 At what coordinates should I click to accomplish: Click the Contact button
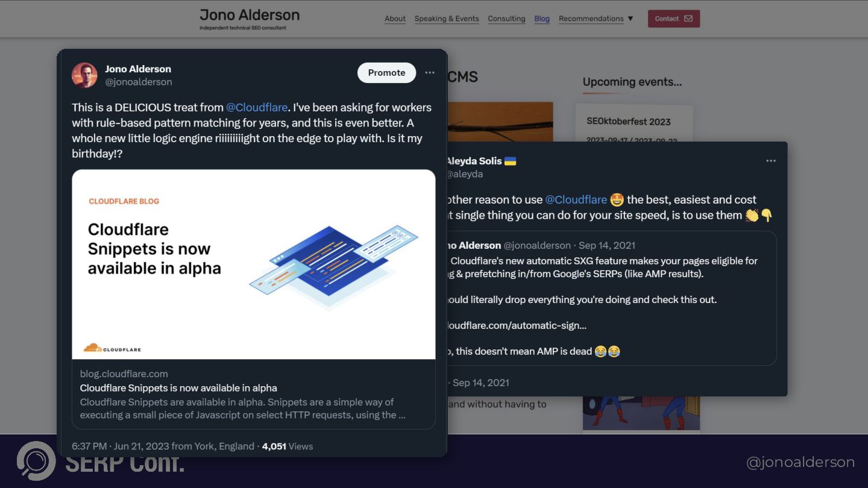[674, 19]
